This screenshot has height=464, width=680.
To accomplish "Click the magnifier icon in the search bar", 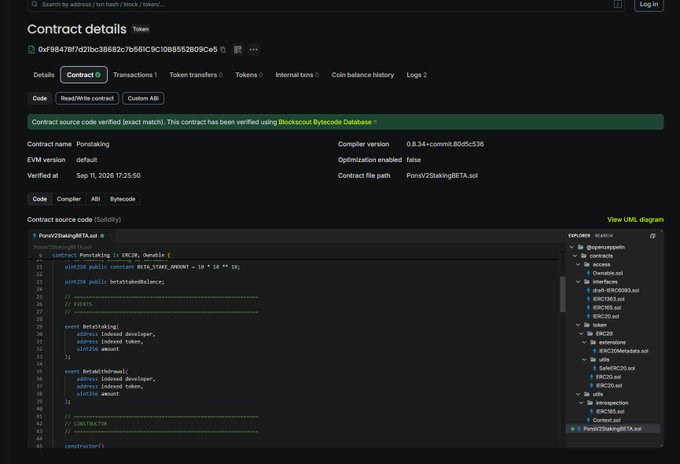I will point(35,4).
